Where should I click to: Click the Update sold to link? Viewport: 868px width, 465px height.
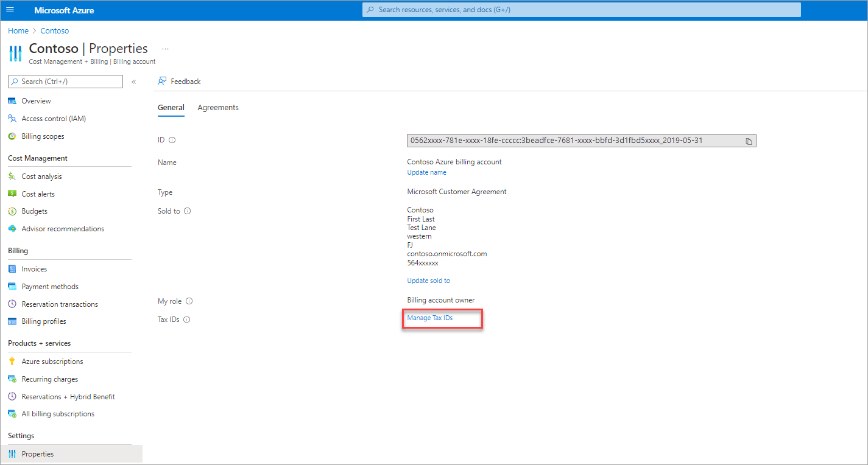click(428, 281)
